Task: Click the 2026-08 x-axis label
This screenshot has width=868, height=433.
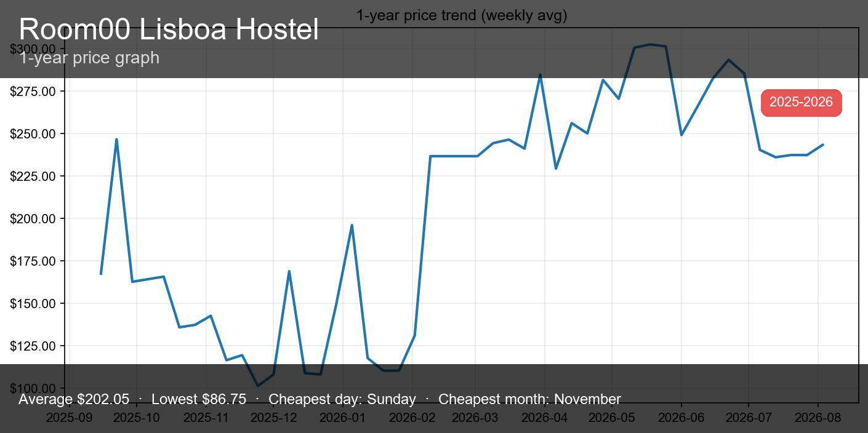Action: coord(818,418)
